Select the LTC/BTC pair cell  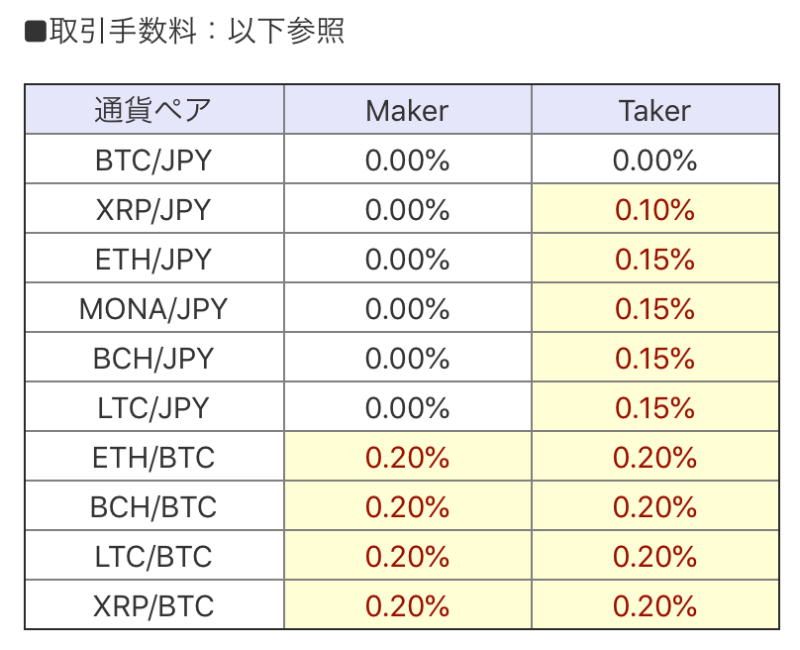tap(153, 556)
